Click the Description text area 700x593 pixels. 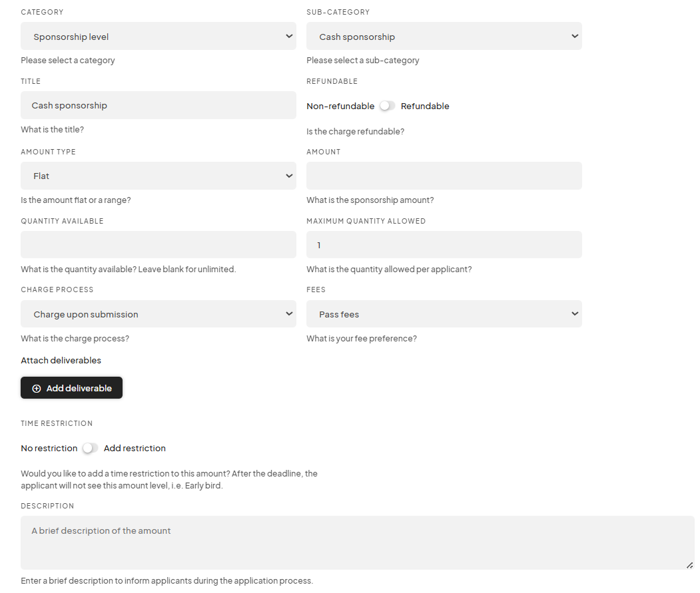click(358, 542)
